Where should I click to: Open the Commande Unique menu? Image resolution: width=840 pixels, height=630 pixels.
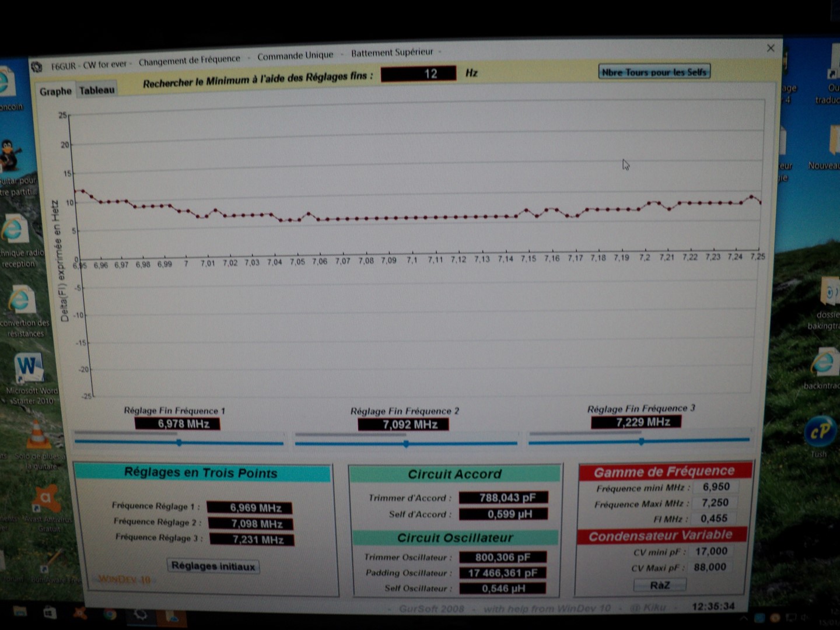click(295, 55)
